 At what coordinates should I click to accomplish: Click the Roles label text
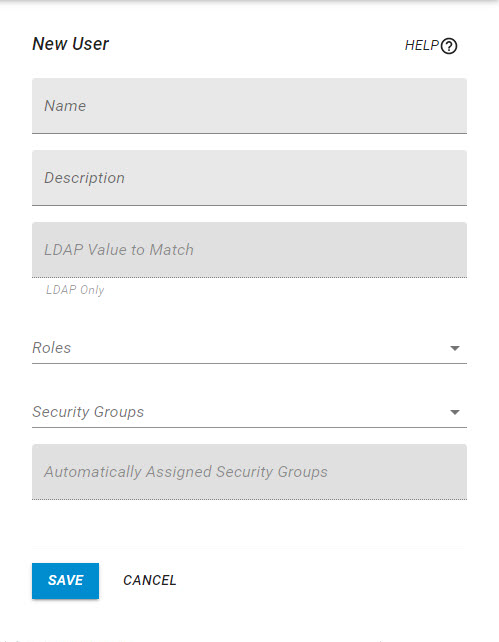pyautogui.click(x=52, y=348)
